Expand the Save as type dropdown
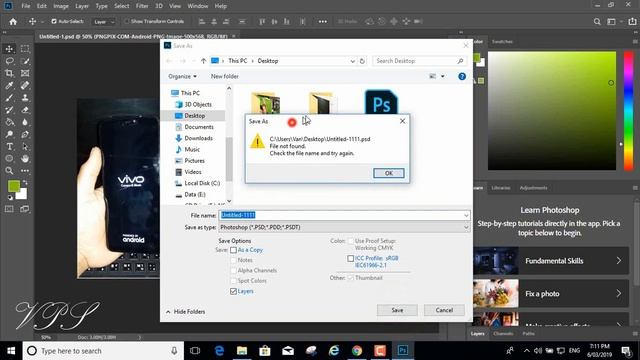 (466, 227)
